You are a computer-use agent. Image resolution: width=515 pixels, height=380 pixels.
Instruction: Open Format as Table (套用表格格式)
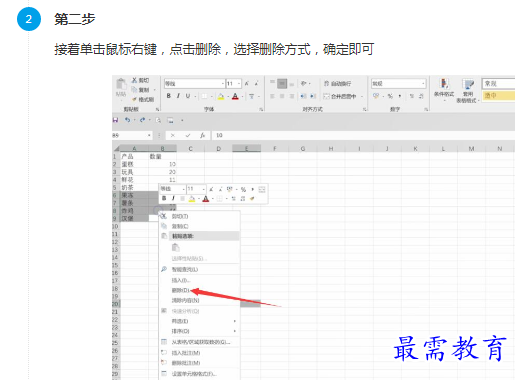click(x=468, y=91)
